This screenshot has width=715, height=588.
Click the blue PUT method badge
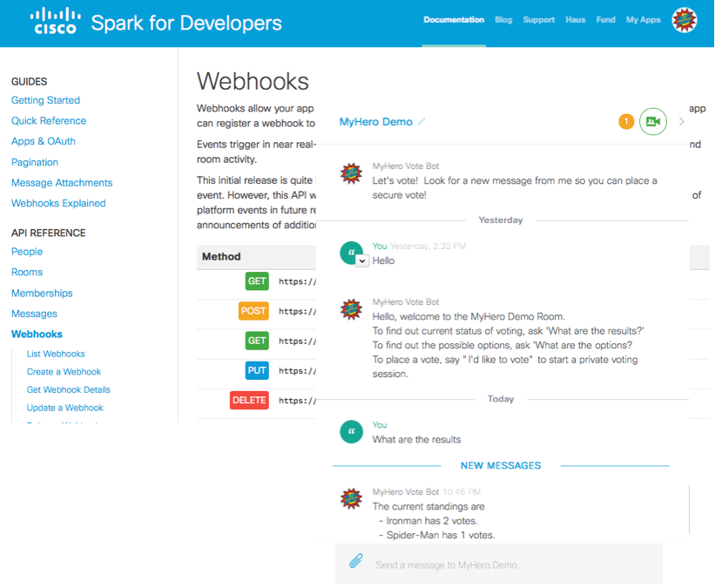pyautogui.click(x=257, y=370)
